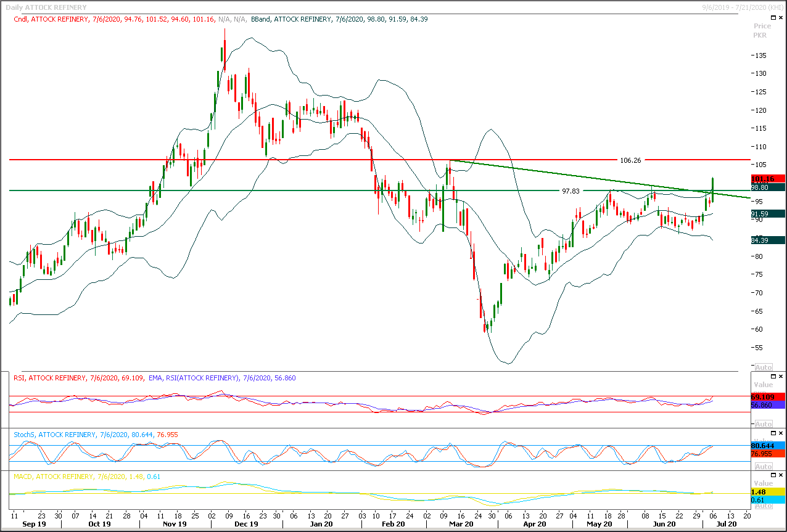Screen dimensions: 787x532
Task: Close the StochS indicator pane
Action: point(781,434)
